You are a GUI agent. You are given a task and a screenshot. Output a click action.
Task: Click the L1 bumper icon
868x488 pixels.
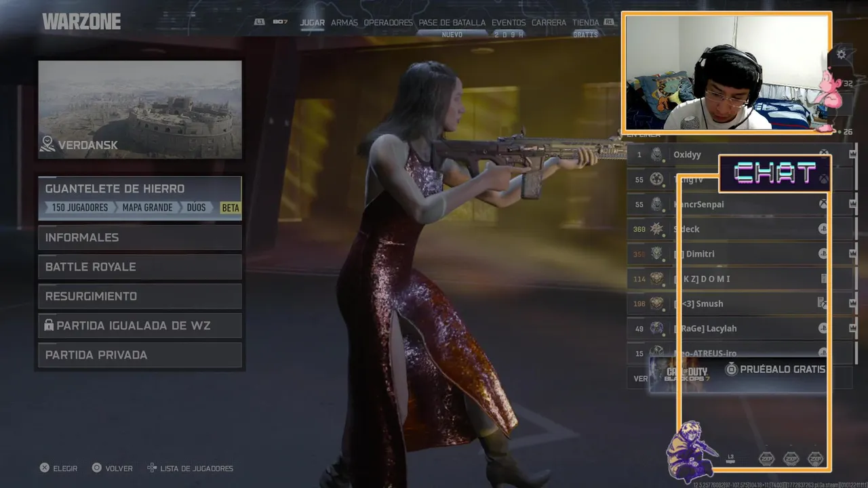point(259,22)
